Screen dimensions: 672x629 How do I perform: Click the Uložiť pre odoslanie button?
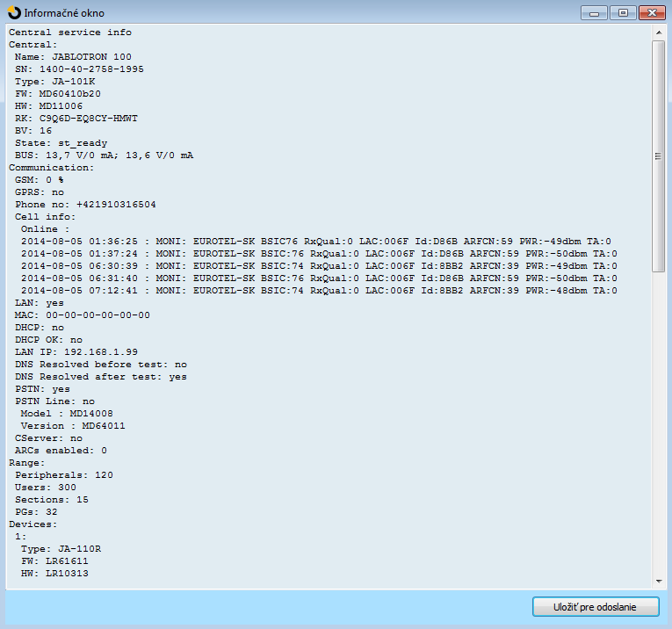point(596,607)
